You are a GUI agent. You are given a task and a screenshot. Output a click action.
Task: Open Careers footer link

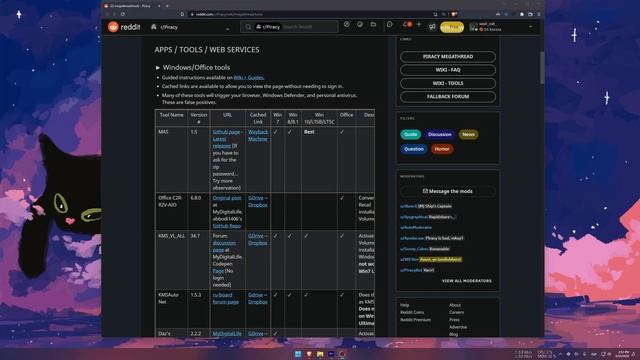pos(456,312)
